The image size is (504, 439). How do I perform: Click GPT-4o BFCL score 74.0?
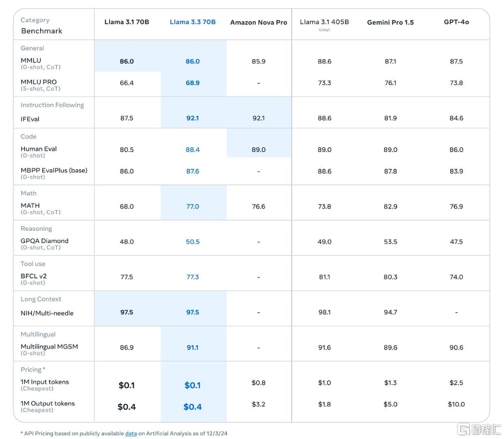(456, 277)
